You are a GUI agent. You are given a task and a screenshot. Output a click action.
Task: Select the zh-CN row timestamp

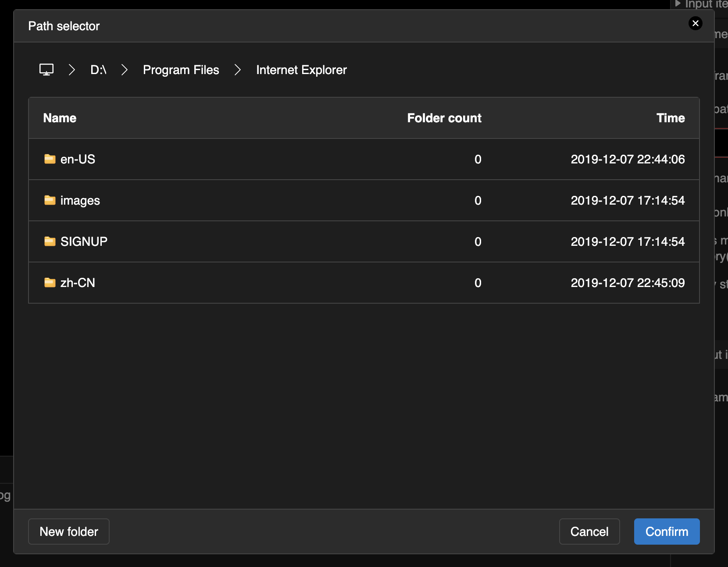tap(628, 283)
